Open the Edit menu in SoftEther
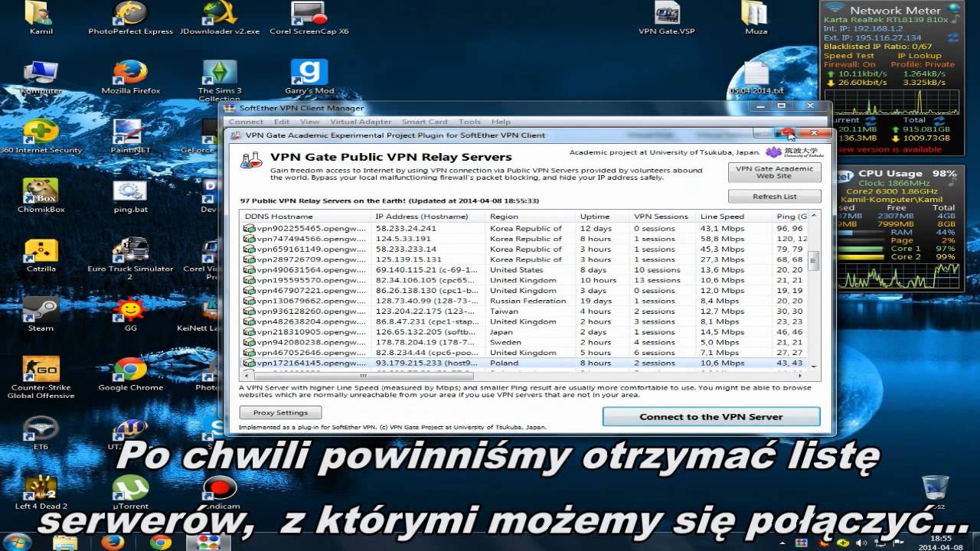This screenshot has width=980, height=551. click(282, 122)
